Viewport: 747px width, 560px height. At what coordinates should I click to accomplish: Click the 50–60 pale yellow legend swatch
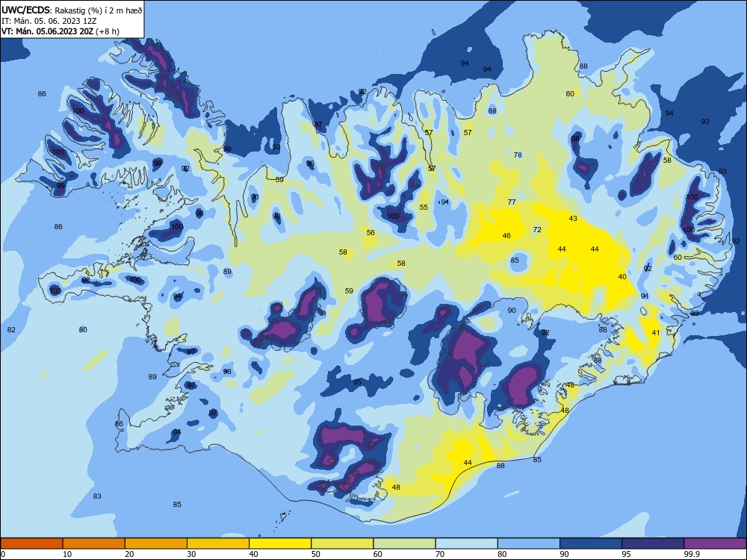(x=342, y=544)
